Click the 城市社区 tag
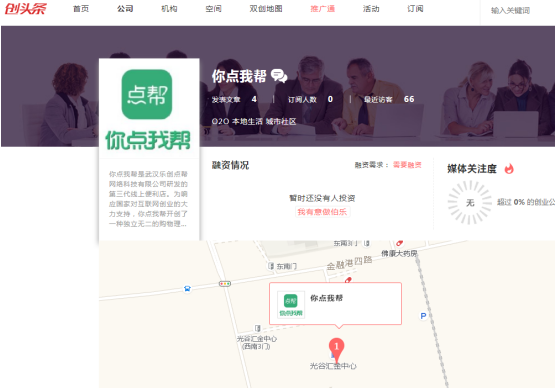 (x=281, y=121)
